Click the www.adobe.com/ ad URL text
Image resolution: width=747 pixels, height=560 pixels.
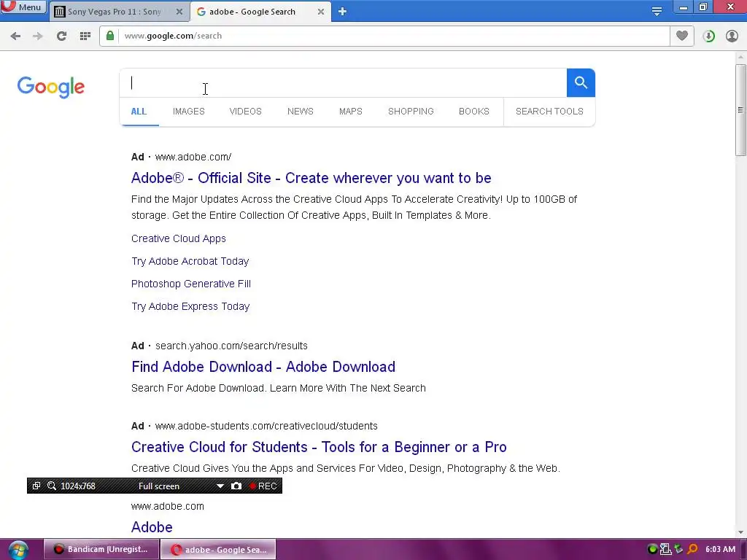193,157
